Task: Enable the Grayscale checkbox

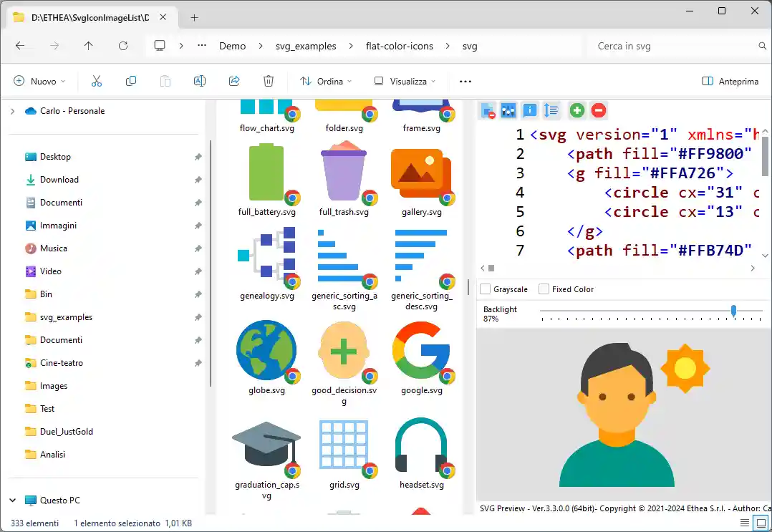Action: [x=486, y=289]
